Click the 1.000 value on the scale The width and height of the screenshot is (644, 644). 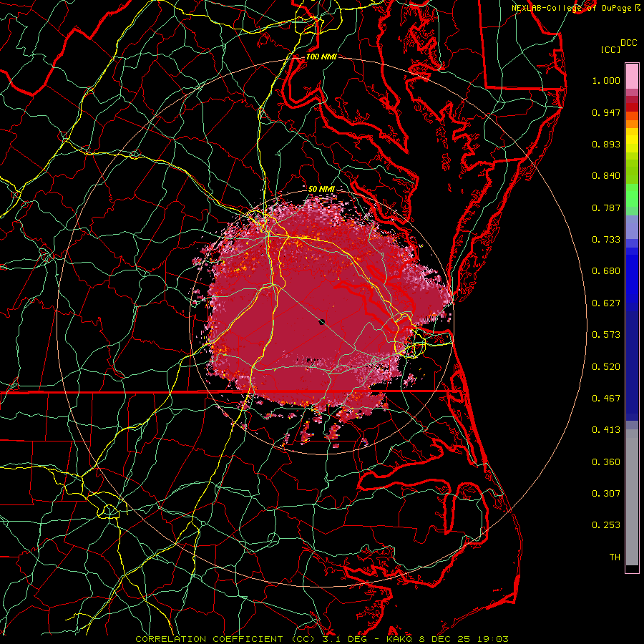606,80
